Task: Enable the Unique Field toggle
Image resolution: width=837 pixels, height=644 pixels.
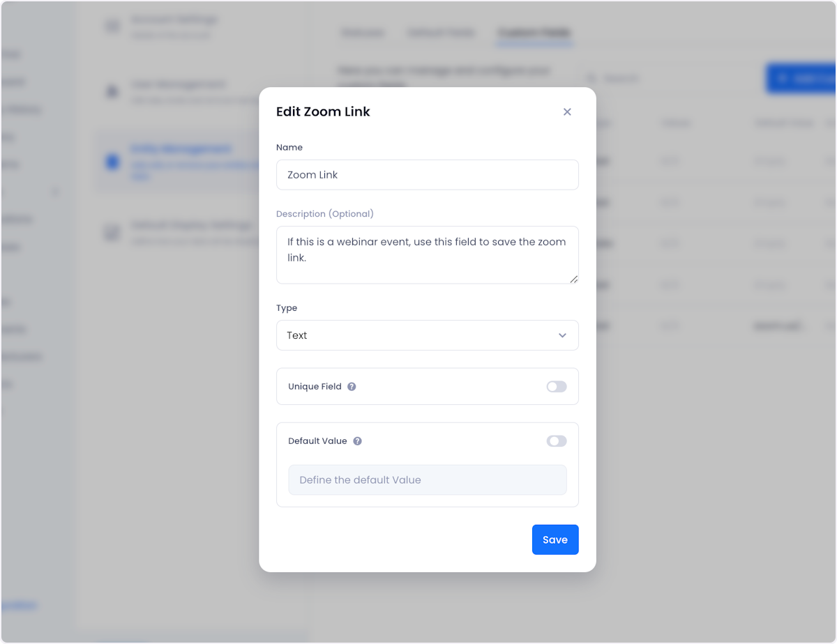Action: coord(557,387)
